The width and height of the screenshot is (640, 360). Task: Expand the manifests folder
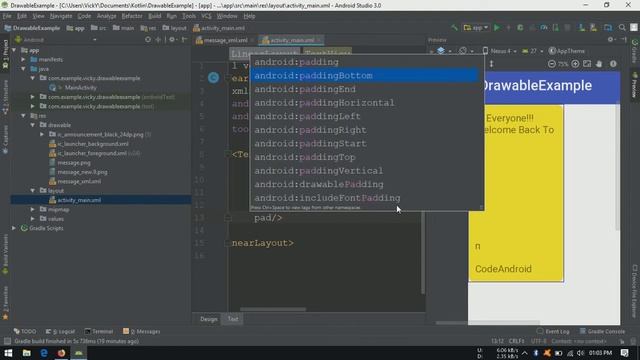(x=24, y=60)
